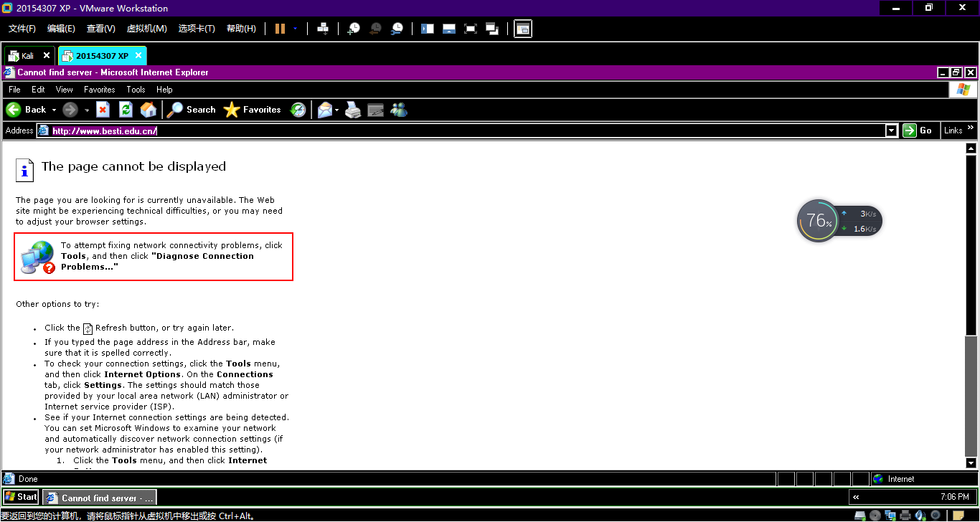Click VMware take snapshot icon

click(x=354, y=29)
